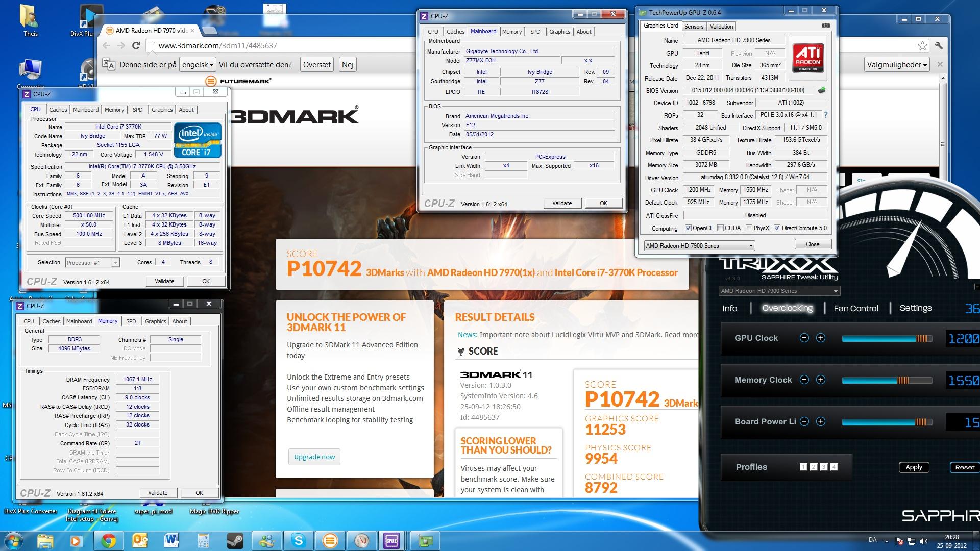980x551 pixels.
Task: Open the Windows Start menu
Action: point(14,540)
